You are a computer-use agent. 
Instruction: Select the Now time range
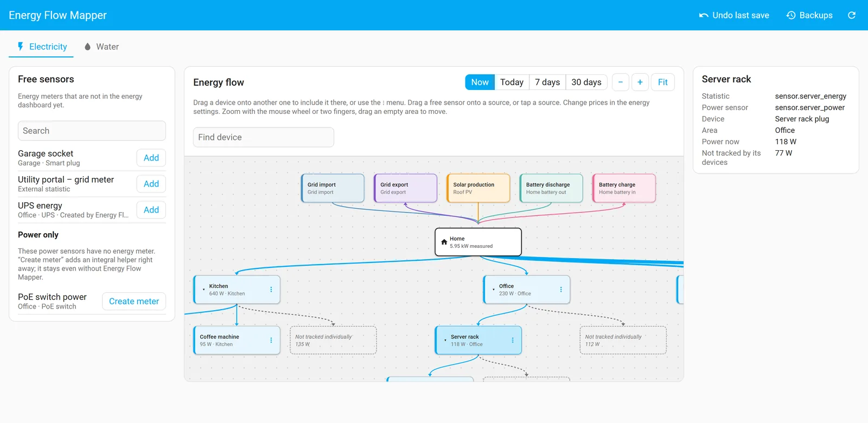(480, 82)
